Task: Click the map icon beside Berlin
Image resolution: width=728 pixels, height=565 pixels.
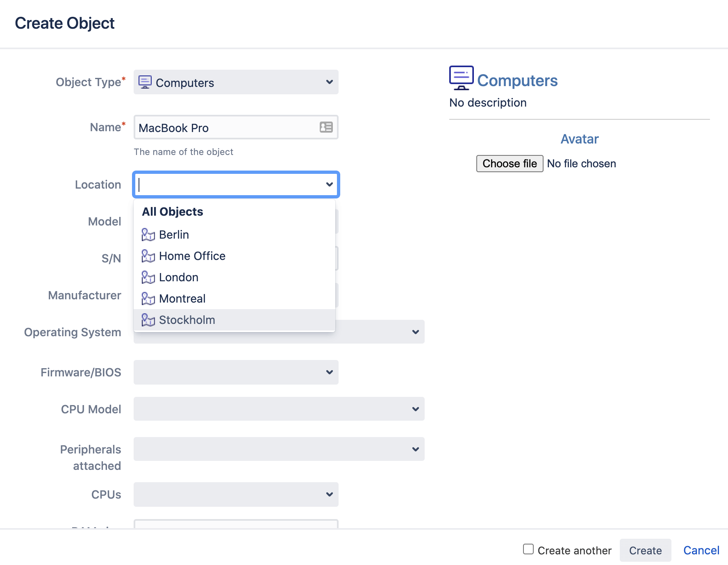Action: [148, 235]
